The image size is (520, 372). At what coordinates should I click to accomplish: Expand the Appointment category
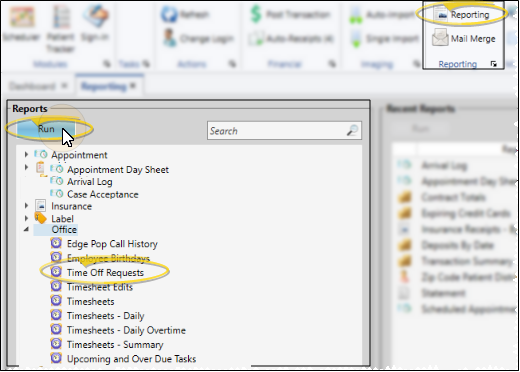(x=26, y=154)
